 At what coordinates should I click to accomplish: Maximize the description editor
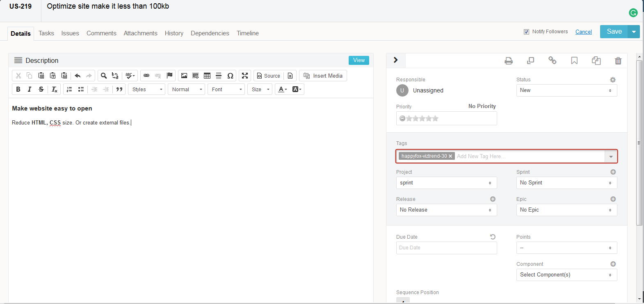click(245, 76)
